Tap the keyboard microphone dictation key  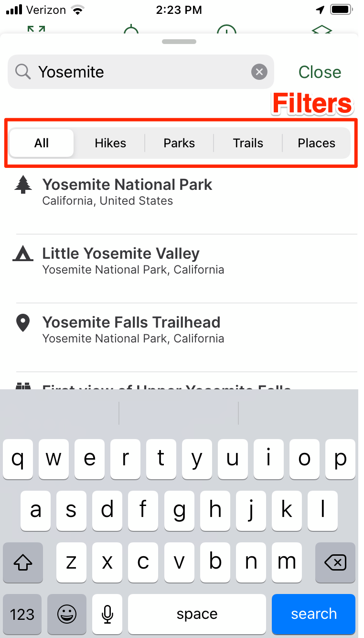pos(107,614)
